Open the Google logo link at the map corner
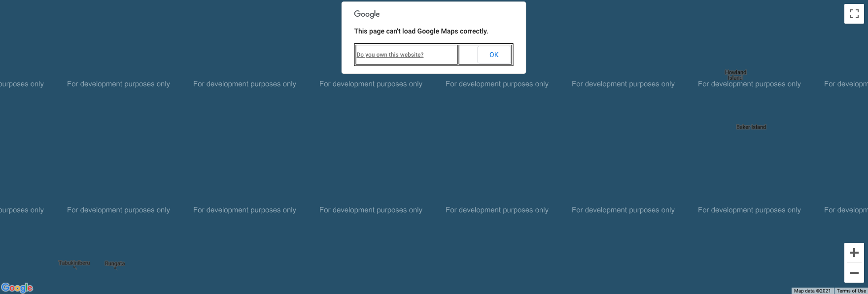Image resolution: width=868 pixels, height=294 pixels. [17, 288]
